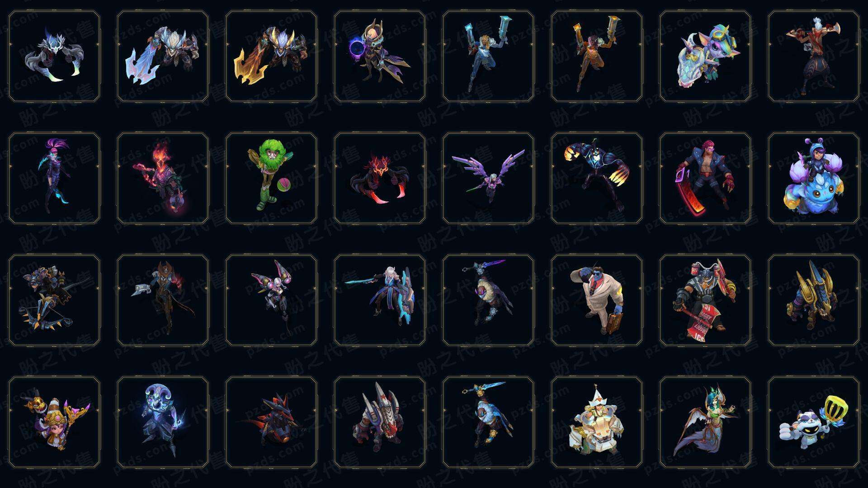
Task: Open the white paper origami king character
Action: click(x=597, y=422)
